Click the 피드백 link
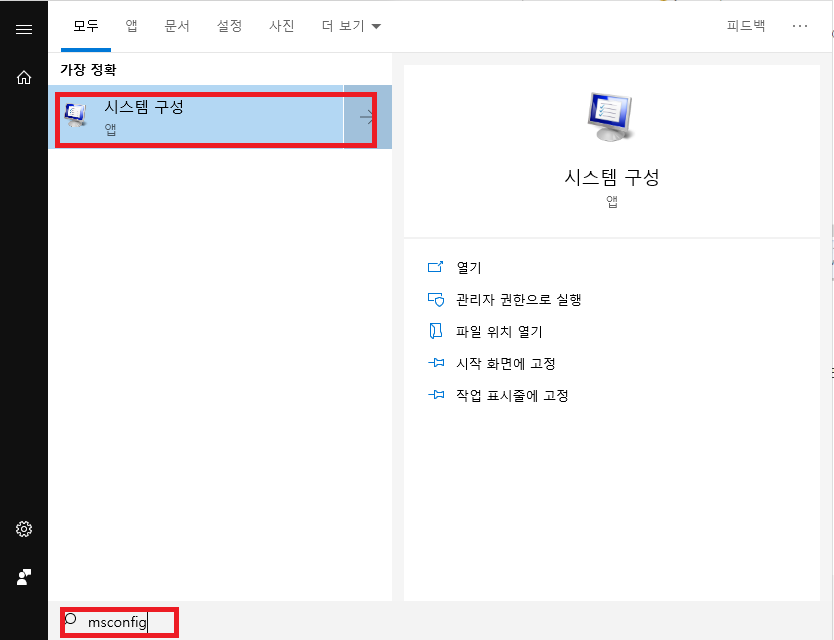Viewport: 834px width, 640px height. (x=746, y=26)
